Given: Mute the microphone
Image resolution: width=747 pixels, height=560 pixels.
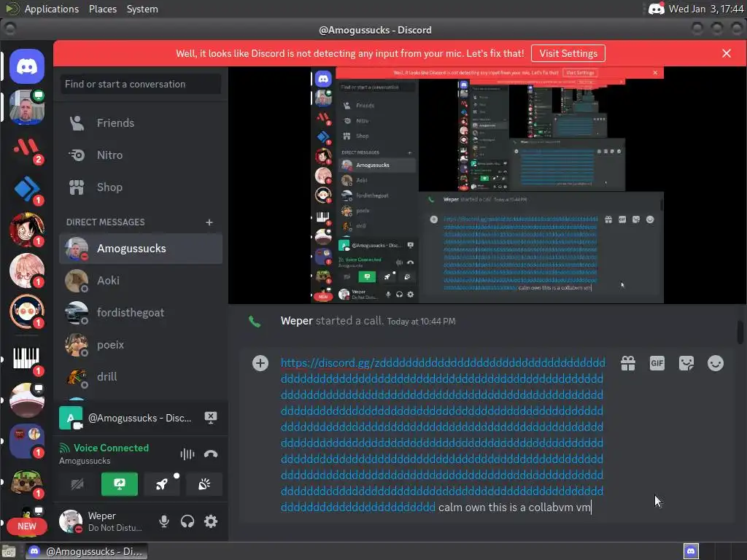Looking at the screenshot, I should pos(164,521).
